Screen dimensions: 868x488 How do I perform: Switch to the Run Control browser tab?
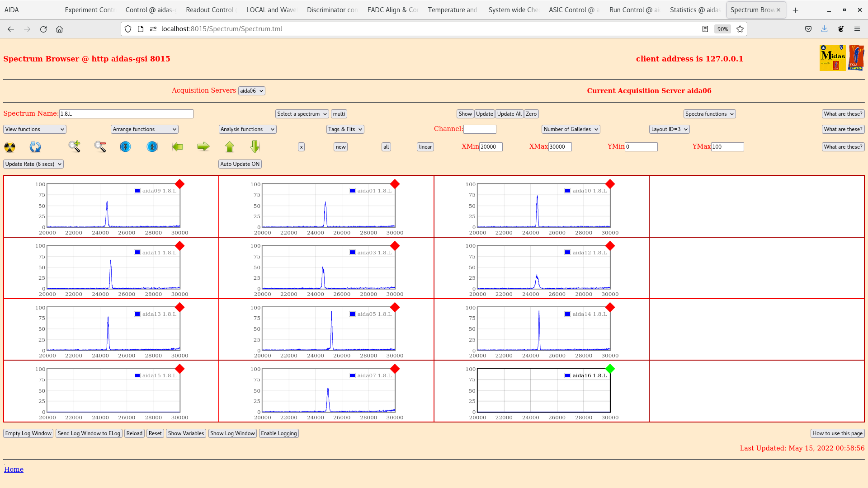point(633,10)
